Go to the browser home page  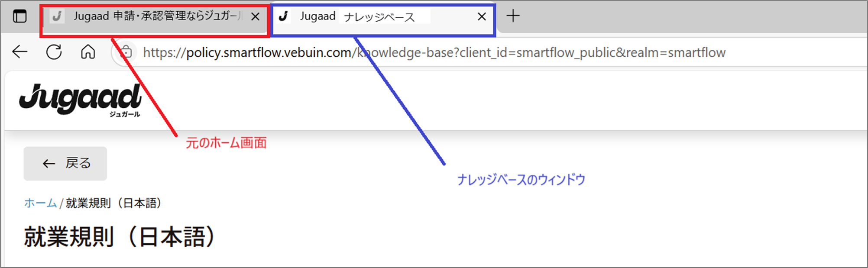88,52
